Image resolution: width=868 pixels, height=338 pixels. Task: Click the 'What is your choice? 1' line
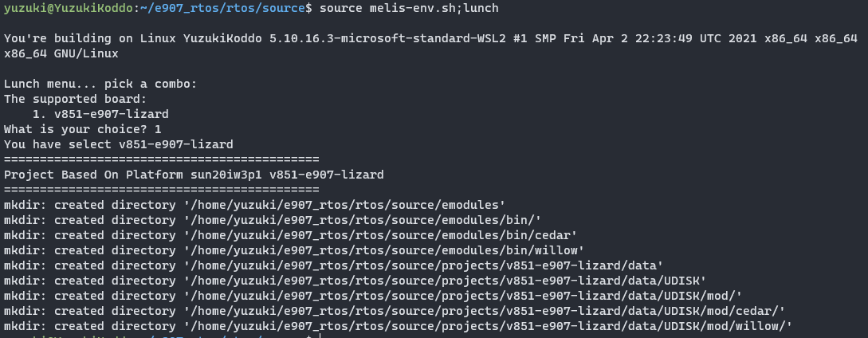(x=83, y=129)
